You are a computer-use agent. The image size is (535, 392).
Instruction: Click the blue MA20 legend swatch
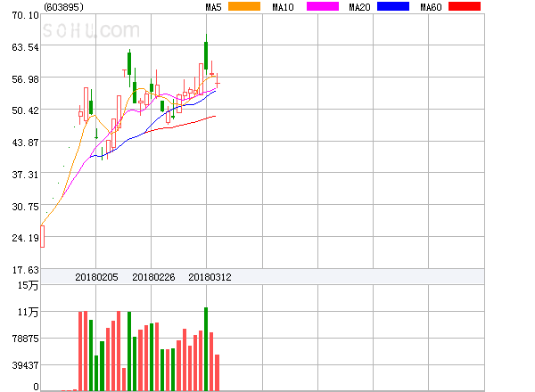(x=393, y=6)
